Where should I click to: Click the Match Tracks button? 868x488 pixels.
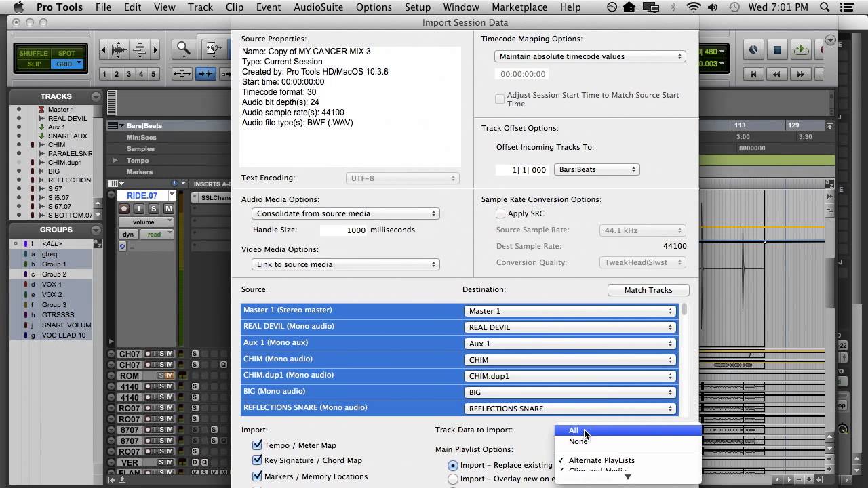pos(648,290)
